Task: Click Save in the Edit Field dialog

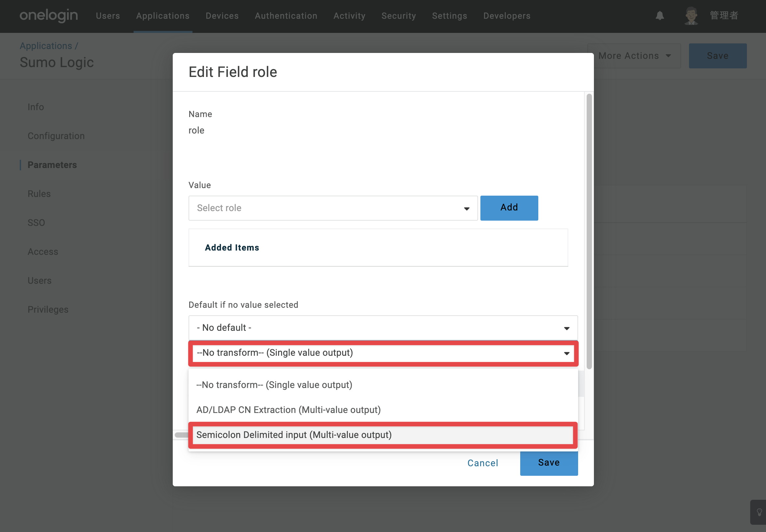Action: click(549, 463)
